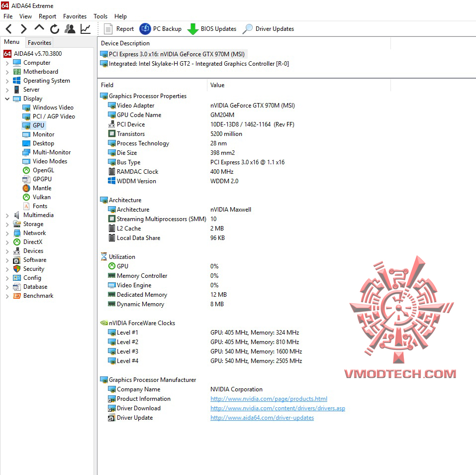Select the GPU Code Name row

[x=172, y=115]
